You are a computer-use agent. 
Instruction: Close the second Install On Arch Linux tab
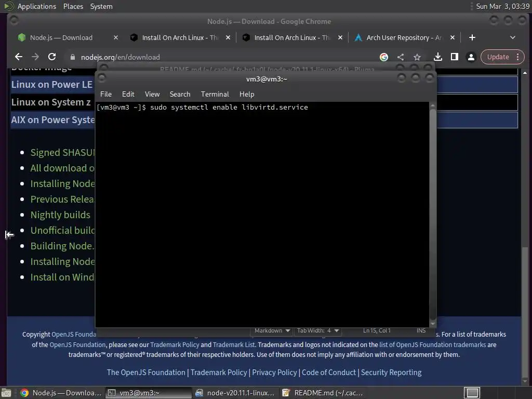point(340,37)
